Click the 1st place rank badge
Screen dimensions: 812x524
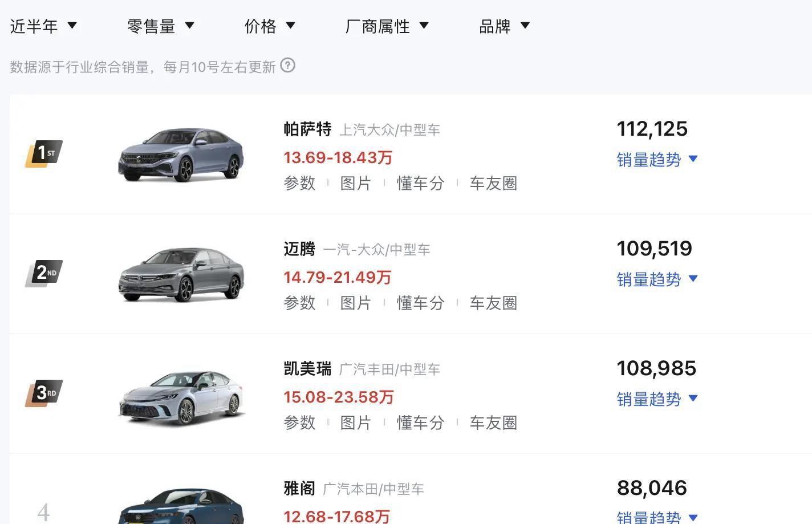click(44, 153)
